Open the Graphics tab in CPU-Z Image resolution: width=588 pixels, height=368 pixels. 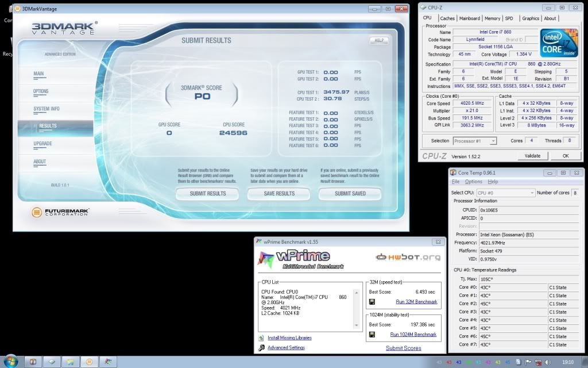pos(530,18)
